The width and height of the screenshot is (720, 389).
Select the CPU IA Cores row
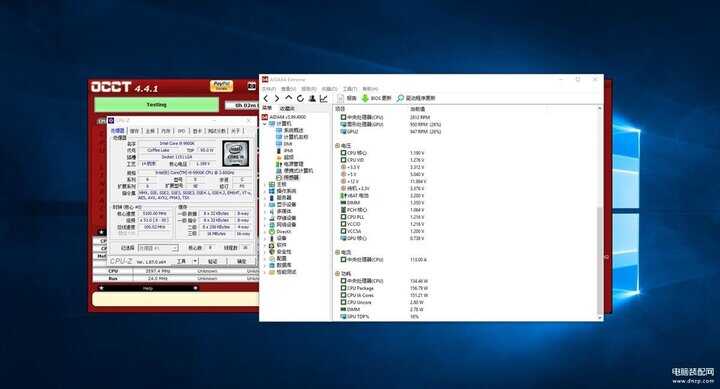[x=385, y=295]
